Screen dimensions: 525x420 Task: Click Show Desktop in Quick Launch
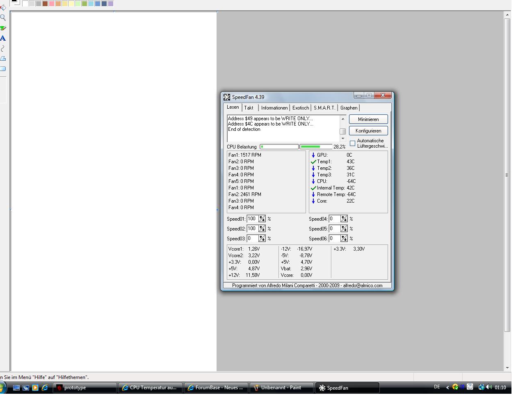16,388
